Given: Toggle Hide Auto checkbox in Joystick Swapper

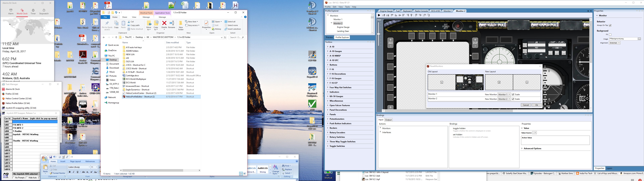Looking at the screenshot, I should [26, 177].
